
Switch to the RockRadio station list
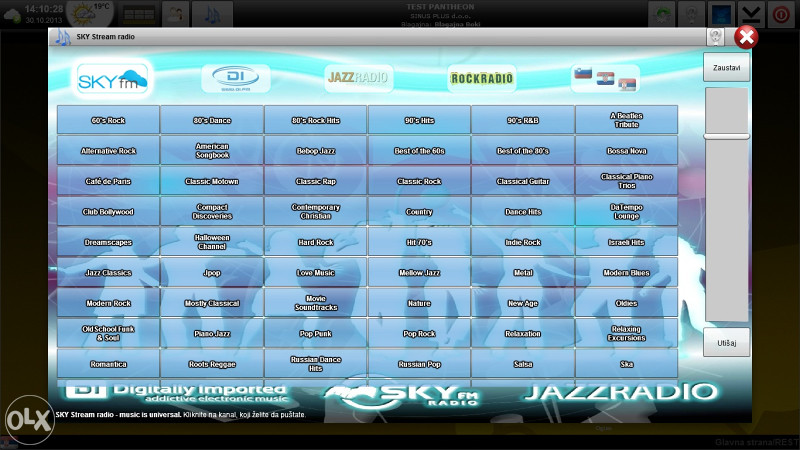pyautogui.click(x=482, y=78)
